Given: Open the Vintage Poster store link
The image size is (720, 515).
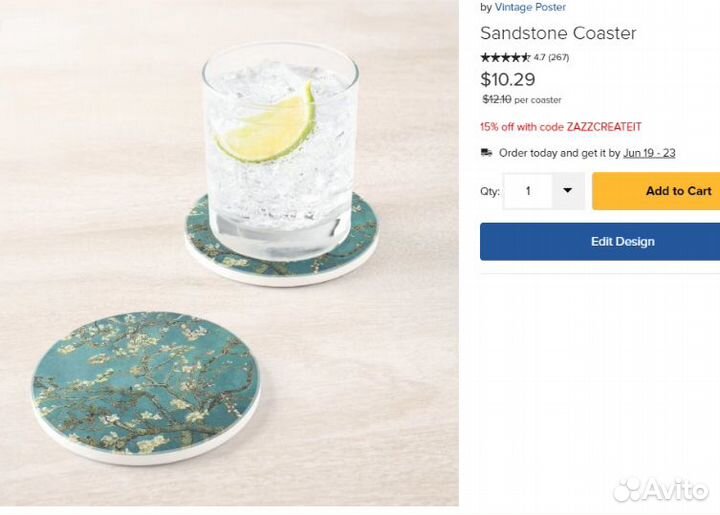Looking at the screenshot, I should [x=530, y=7].
